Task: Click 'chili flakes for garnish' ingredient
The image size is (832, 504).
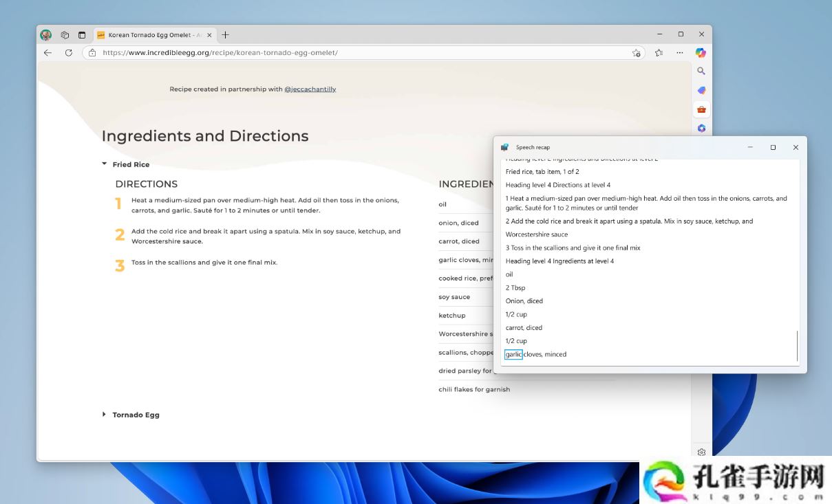Action: pos(474,389)
